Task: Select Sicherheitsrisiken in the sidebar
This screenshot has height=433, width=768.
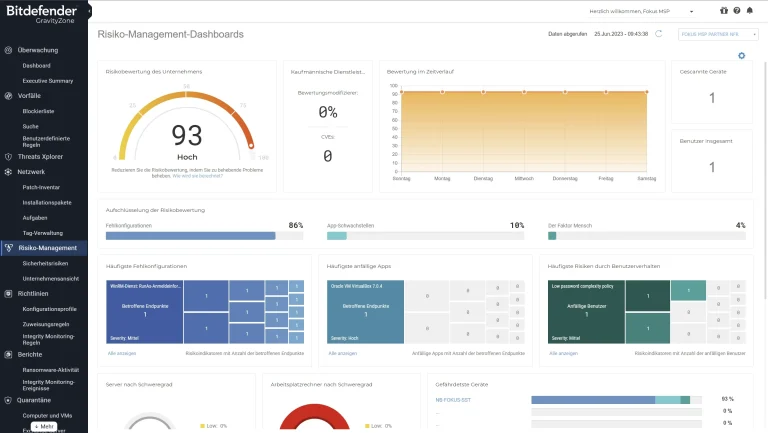Action: [x=45, y=264]
